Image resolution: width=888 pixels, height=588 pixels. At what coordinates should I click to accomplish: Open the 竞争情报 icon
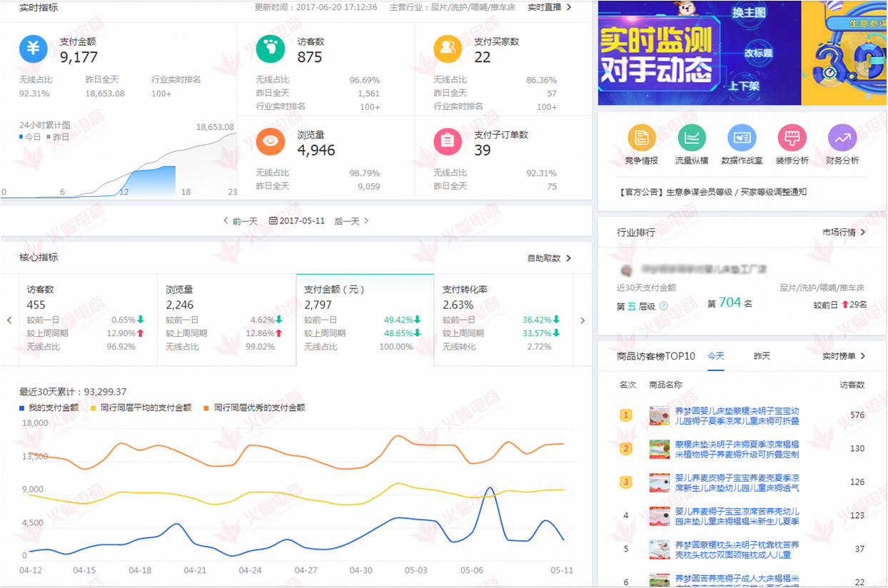coord(641,138)
